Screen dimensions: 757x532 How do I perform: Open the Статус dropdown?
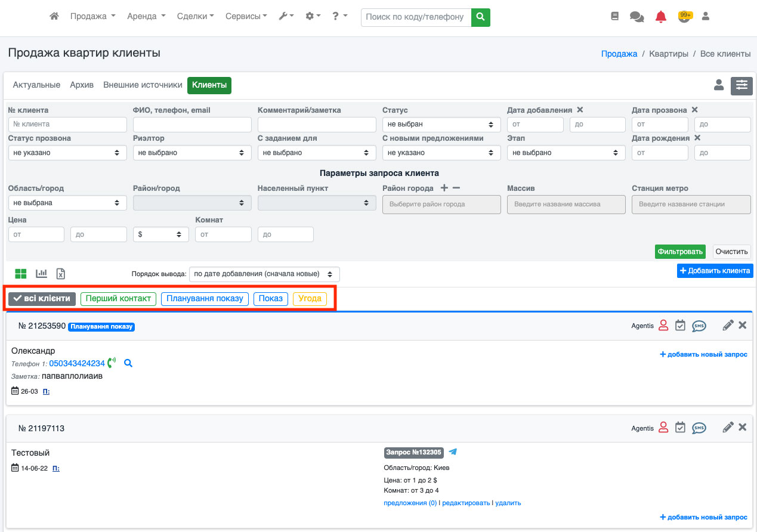[441, 124]
